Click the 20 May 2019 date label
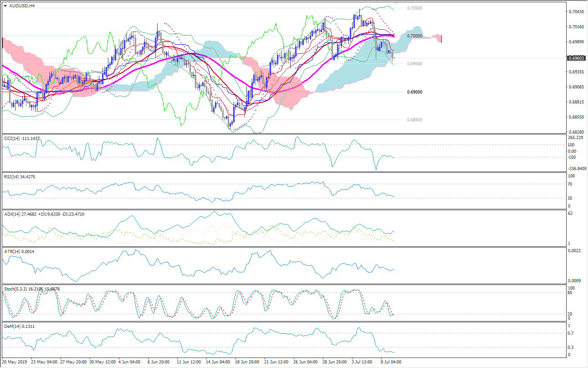Screen dimensions: 588x368 14,362
